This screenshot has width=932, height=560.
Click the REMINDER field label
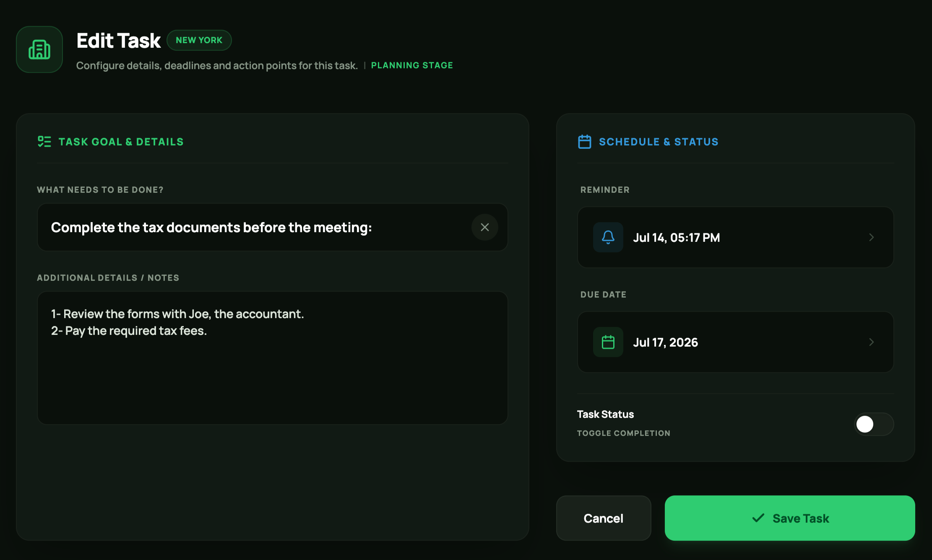pyautogui.click(x=605, y=190)
